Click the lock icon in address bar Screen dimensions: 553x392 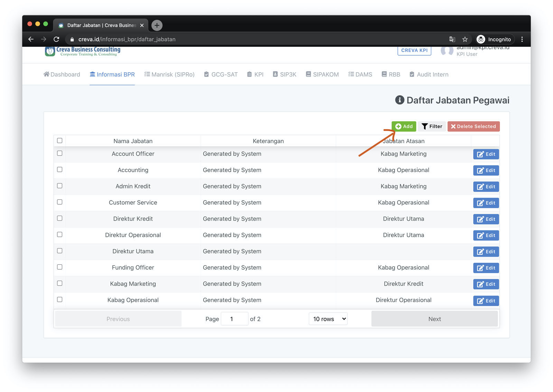point(72,39)
